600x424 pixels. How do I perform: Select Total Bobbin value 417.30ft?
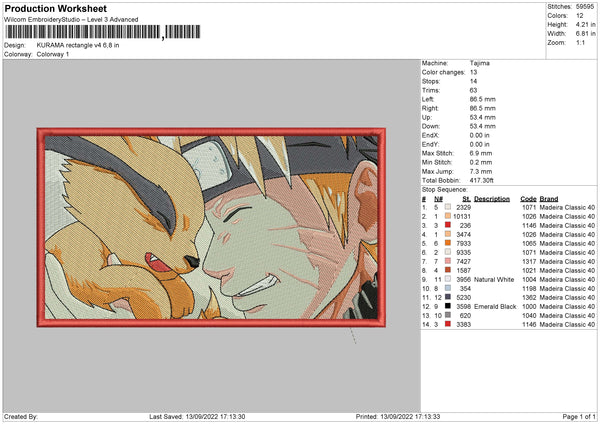pos(482,180)
